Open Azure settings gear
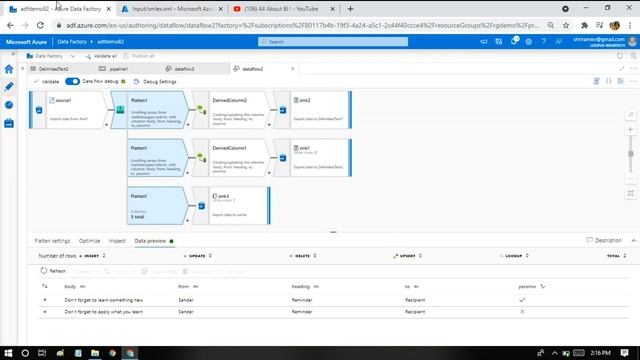The height and width of the screenshot is (360, 640). coord(529,42)
